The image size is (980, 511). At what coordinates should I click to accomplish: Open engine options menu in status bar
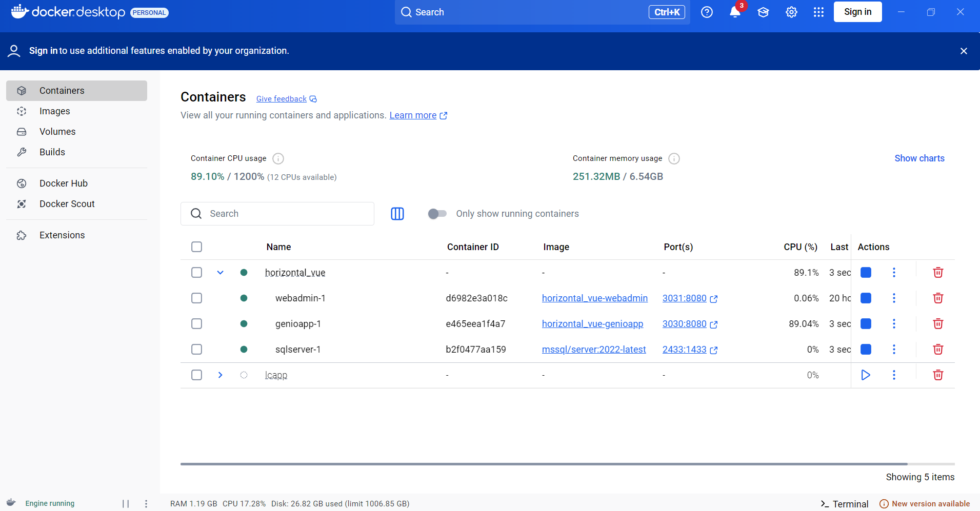146,504
